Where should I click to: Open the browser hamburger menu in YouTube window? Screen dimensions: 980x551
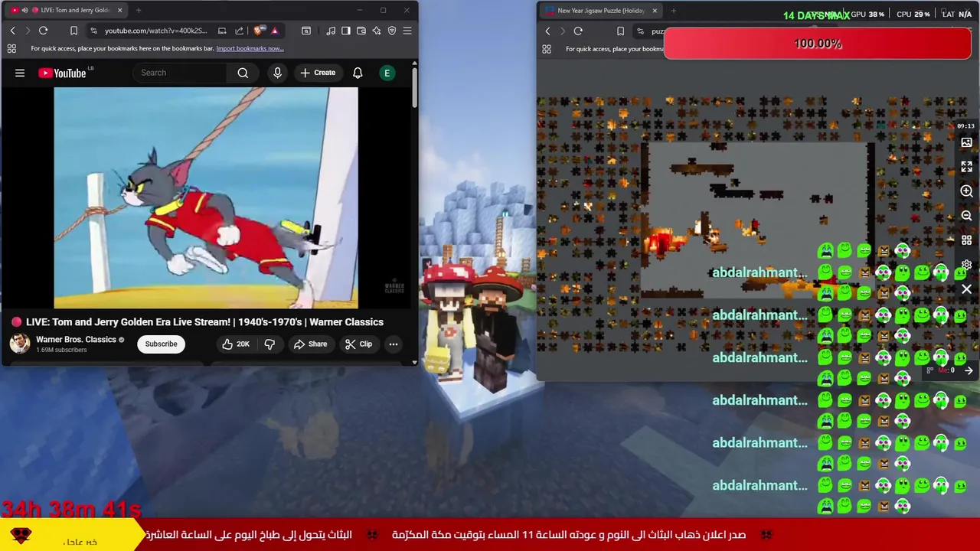click(x=407, y=31)
